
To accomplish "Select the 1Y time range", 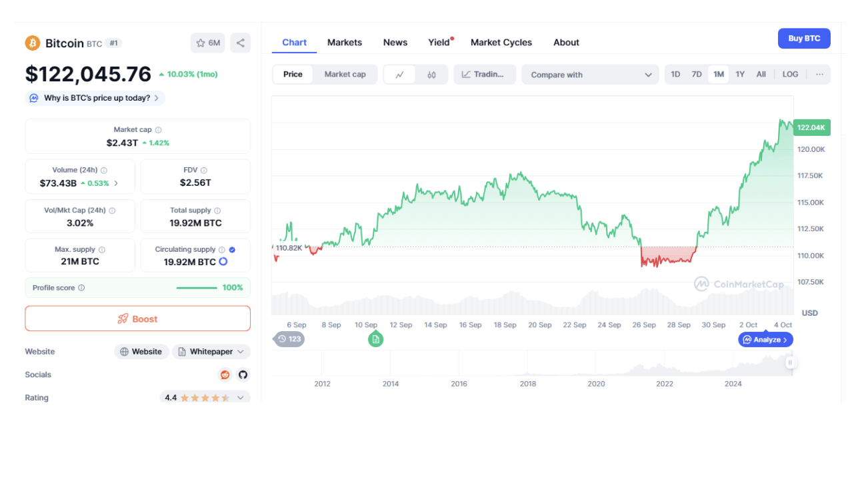I will coord(740,75).
